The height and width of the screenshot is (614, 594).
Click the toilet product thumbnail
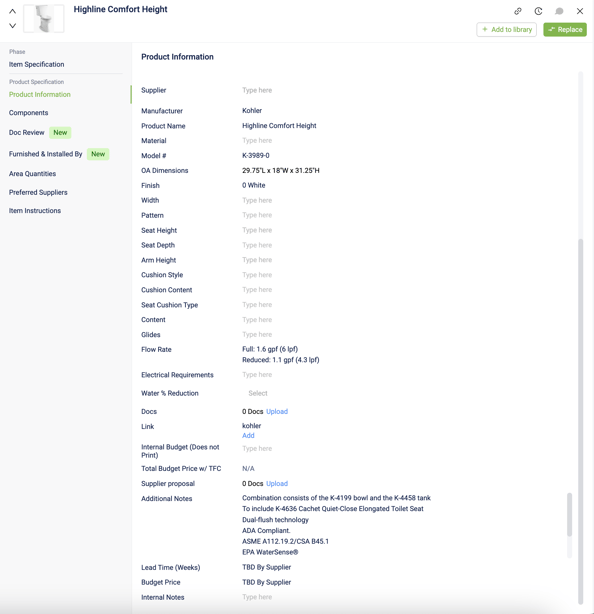pyautogui.click(x=43, y=18)
